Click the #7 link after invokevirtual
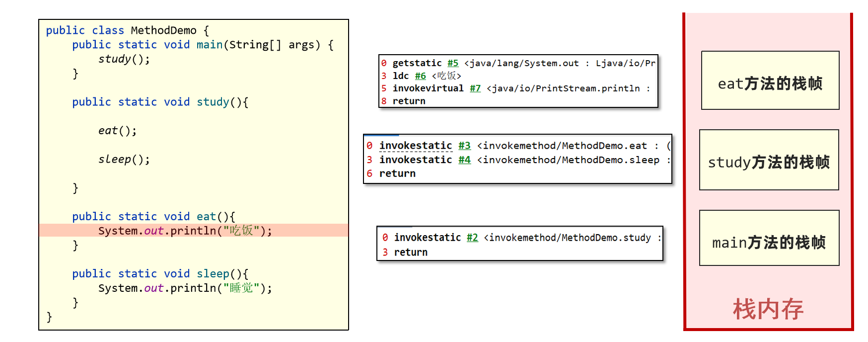Image resolution: width=868 pixels, height=342 pixels. [x=475, y=88]
